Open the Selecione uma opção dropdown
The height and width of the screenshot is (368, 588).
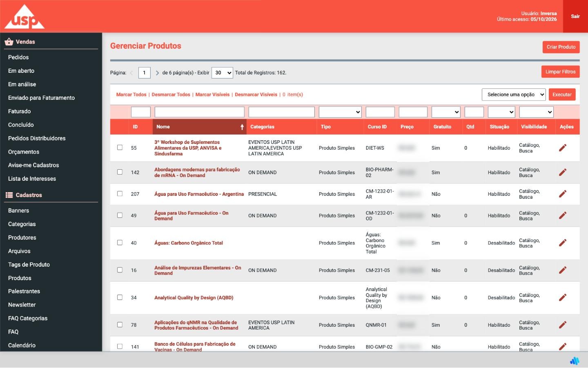(x=514, y=94)
